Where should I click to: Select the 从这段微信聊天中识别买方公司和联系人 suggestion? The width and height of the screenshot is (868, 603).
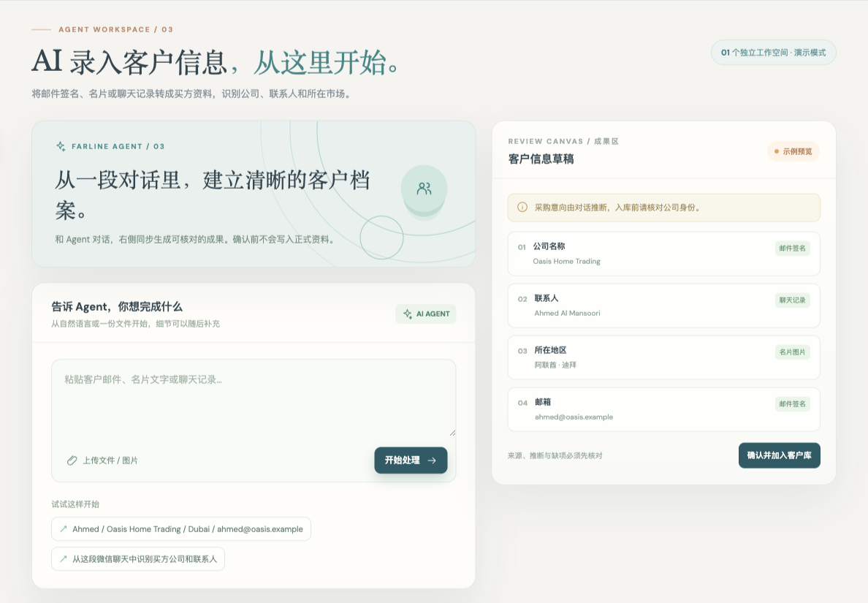[x=138, y=558]
